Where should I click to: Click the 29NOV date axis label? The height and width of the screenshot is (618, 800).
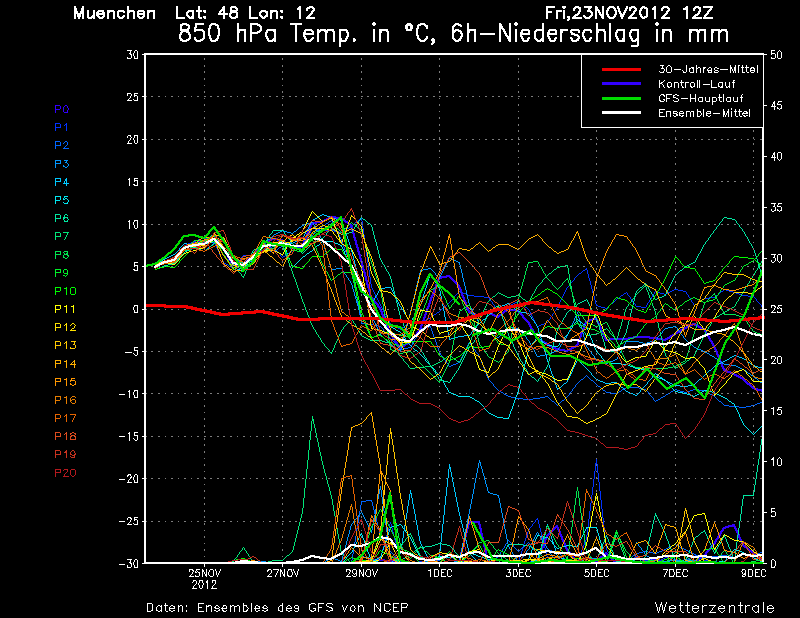click(x=361, y=573)
